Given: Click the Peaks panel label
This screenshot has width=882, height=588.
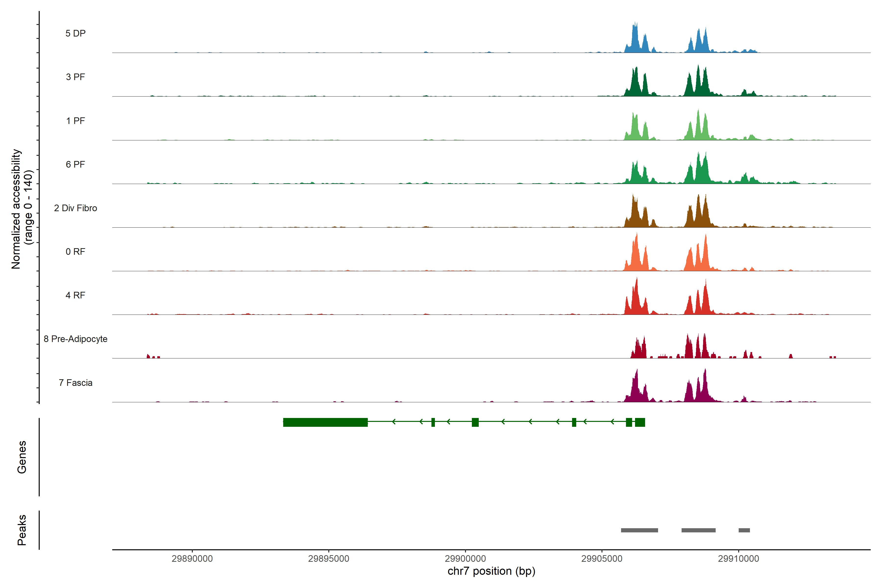Looking at the screenshot, I should [22, 530].
